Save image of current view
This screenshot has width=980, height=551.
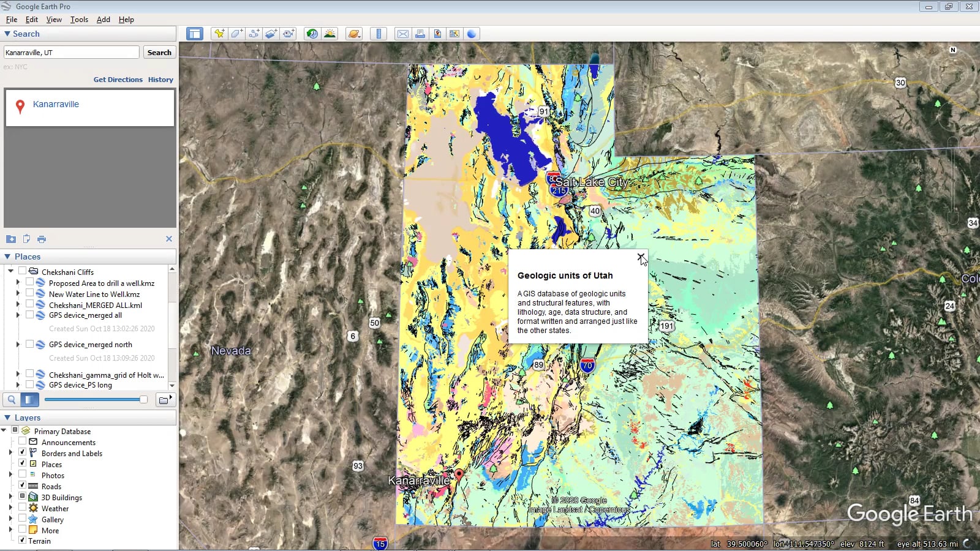point(437,34)
